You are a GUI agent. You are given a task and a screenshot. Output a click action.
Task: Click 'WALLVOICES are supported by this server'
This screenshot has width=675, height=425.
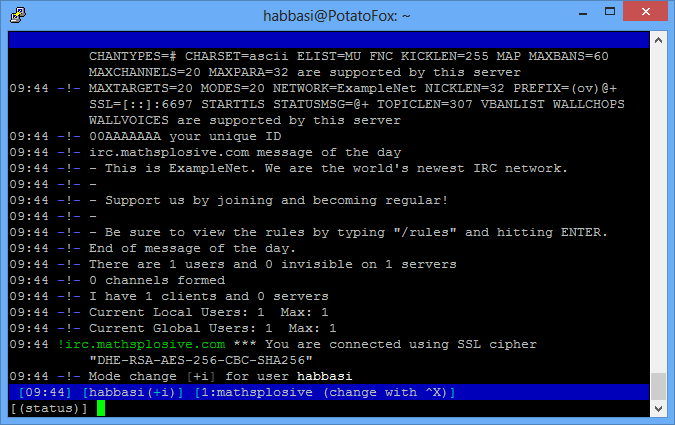(245, 120)
